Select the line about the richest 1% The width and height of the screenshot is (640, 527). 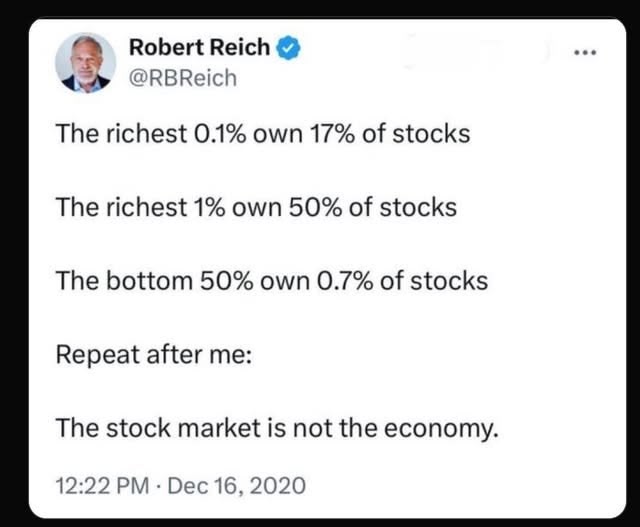[256, 207]
